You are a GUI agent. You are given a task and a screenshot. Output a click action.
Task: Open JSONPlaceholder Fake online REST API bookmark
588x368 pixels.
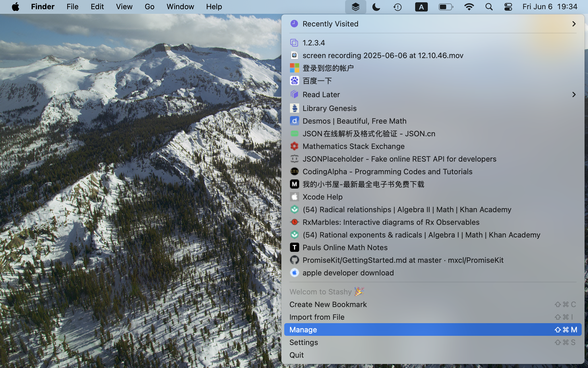400,159
